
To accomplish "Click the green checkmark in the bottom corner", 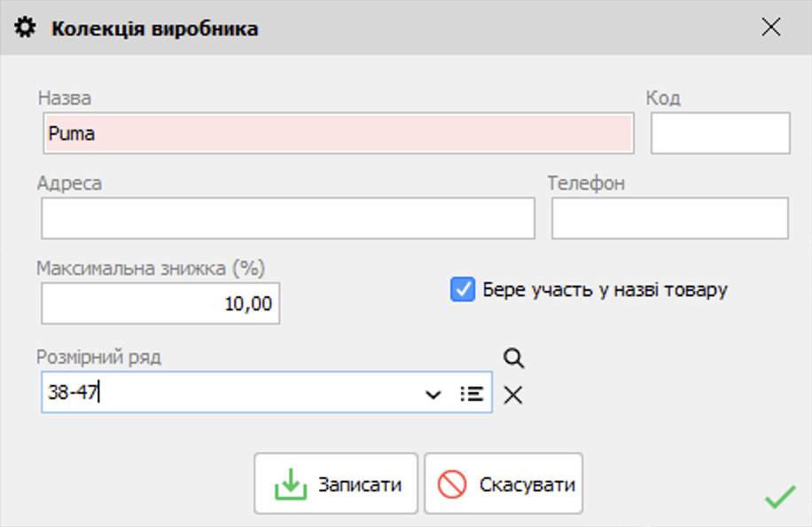I will 778,498.
